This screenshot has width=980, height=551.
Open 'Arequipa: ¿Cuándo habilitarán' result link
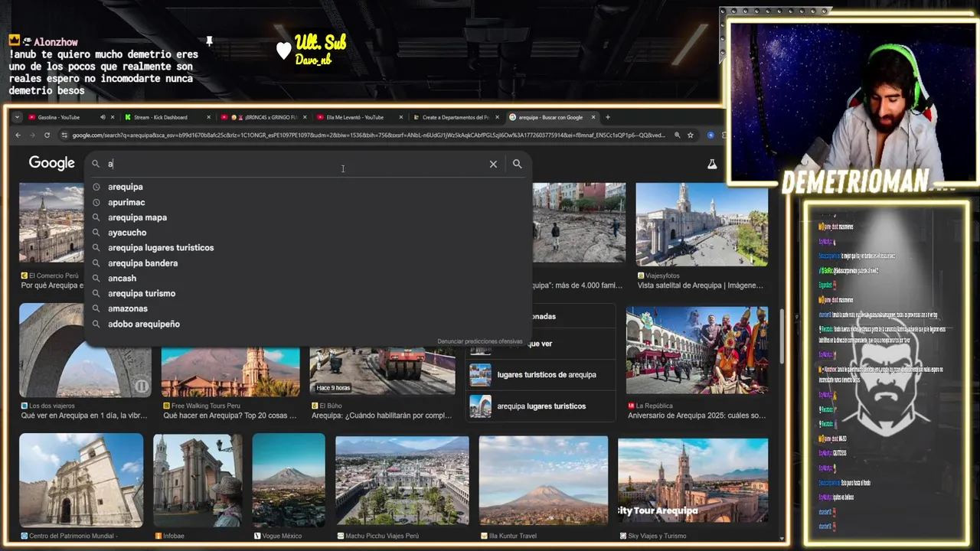tap(381, 416)
